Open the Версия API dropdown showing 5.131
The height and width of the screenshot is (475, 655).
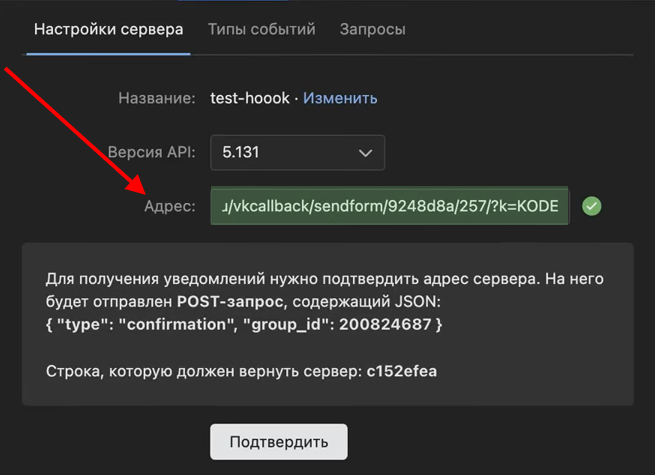[x=297, y=153]
